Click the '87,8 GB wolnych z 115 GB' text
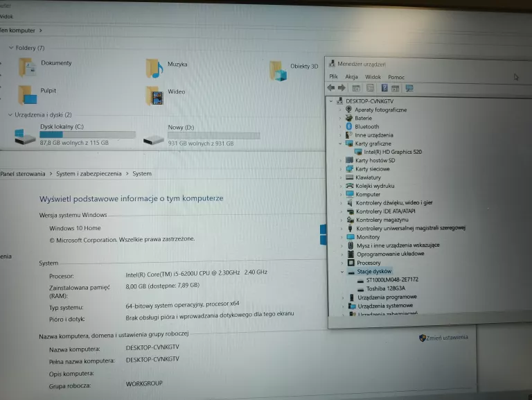 tap(74, 143)
